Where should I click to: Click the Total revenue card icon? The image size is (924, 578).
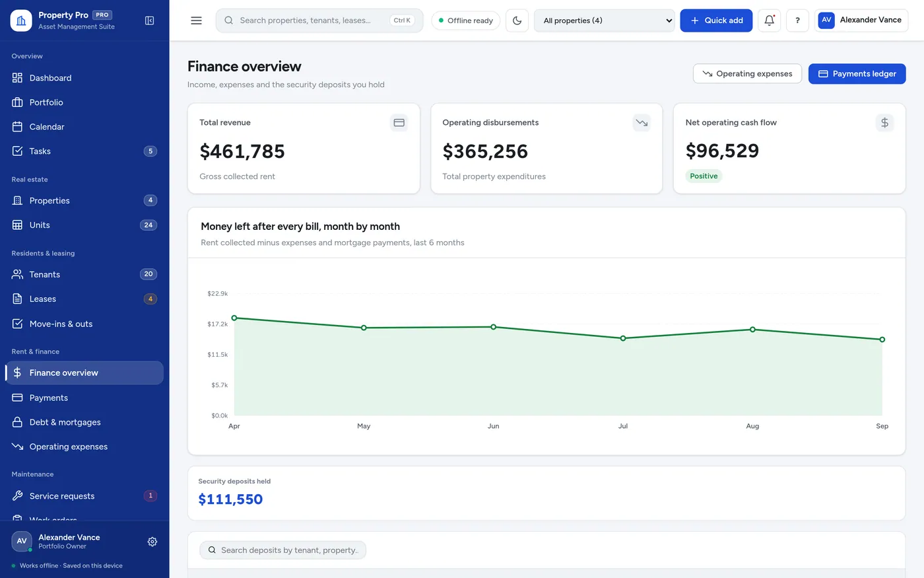click(399, 123)
